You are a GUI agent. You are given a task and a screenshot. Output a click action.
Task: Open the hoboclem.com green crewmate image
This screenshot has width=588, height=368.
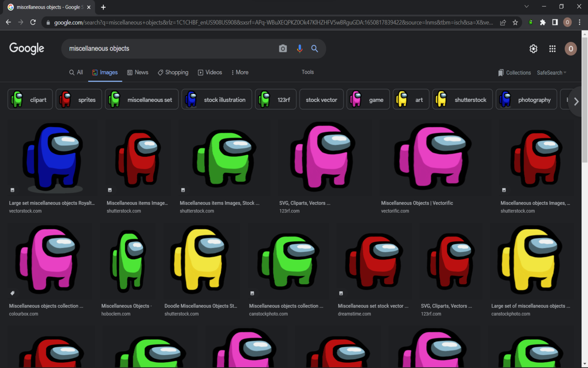click(128, 261)
